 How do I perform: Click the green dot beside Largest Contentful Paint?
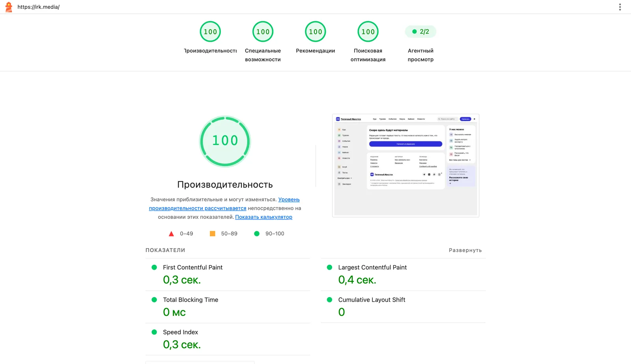(329, 267)
